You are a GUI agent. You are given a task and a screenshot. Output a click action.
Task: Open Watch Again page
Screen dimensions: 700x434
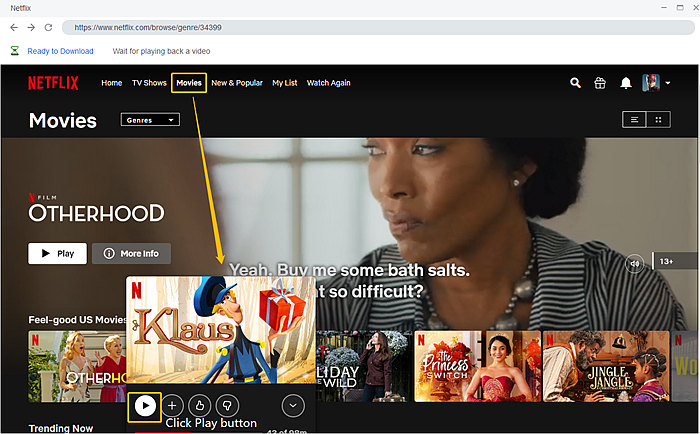pyautogui.click(x=329, y=83)
